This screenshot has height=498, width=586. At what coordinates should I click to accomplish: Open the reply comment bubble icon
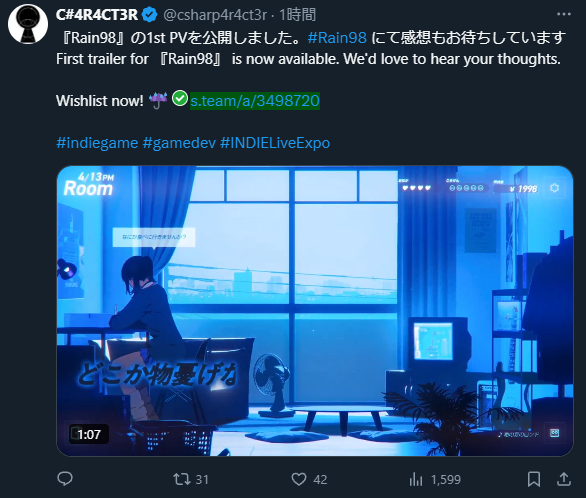[x=65, y=479]
